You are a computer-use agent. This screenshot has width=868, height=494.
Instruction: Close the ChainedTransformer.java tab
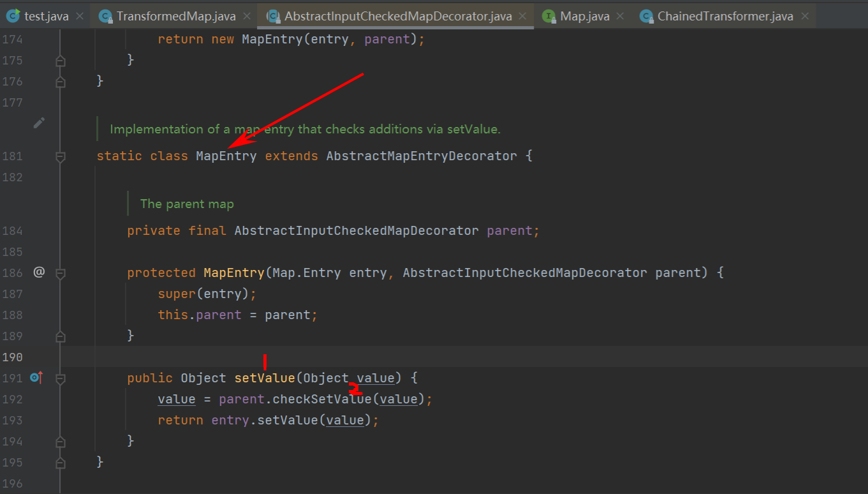click(805, 16)
